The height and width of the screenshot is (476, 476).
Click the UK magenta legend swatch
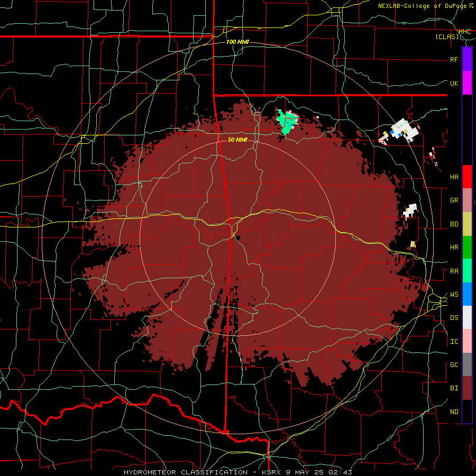click(x=467, y=83)
